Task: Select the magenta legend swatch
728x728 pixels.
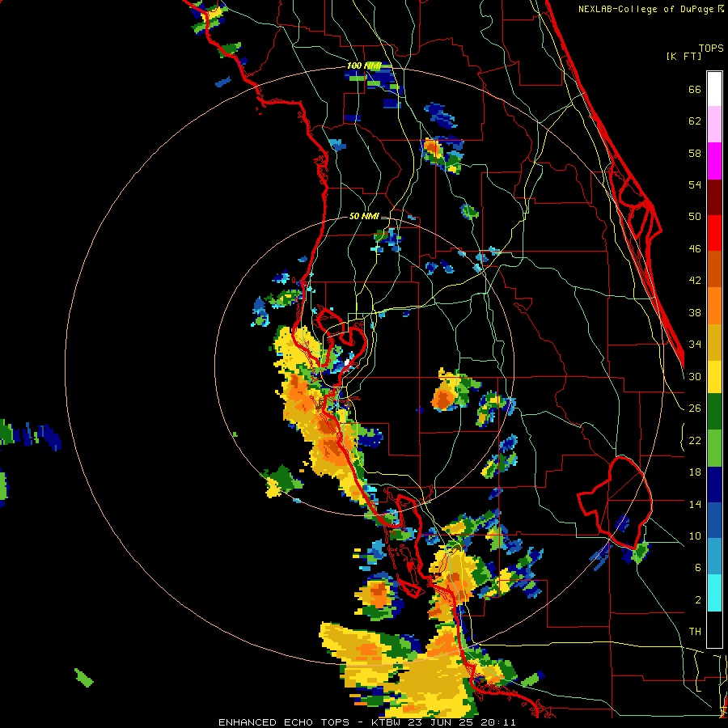Action: pyautogui.click(x=714, y=161)
